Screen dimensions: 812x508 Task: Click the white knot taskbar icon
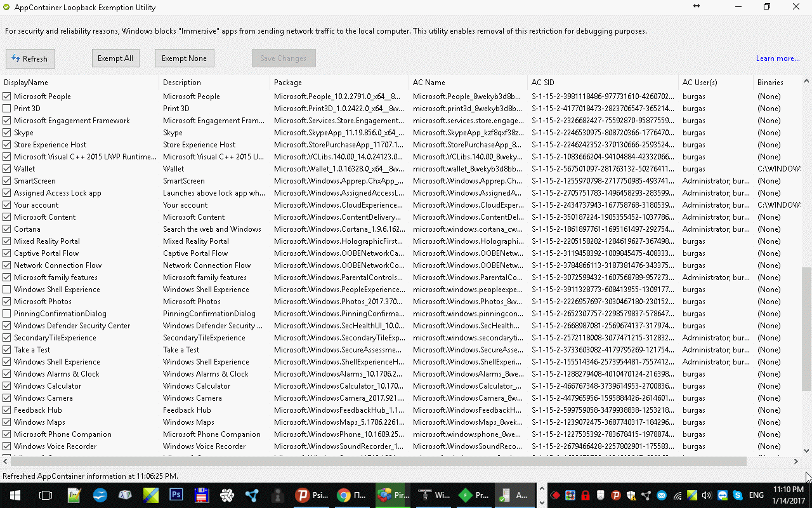coord(227,495)
